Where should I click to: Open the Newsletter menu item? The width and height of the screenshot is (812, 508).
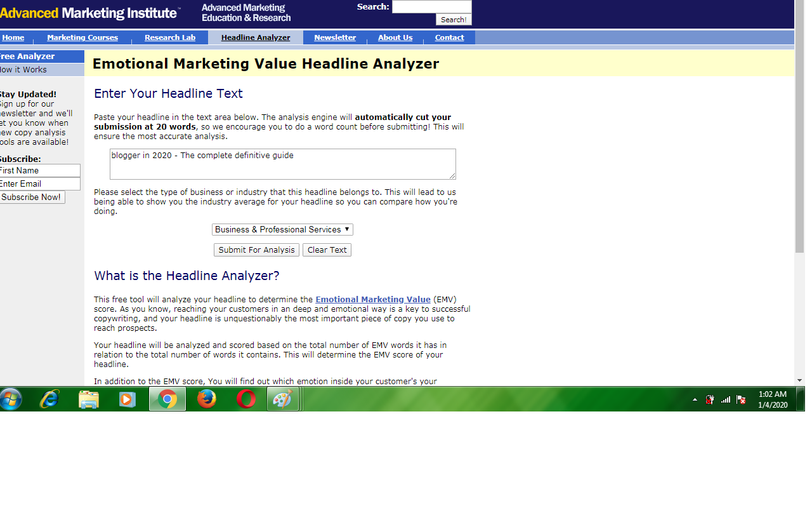point(335,37)
